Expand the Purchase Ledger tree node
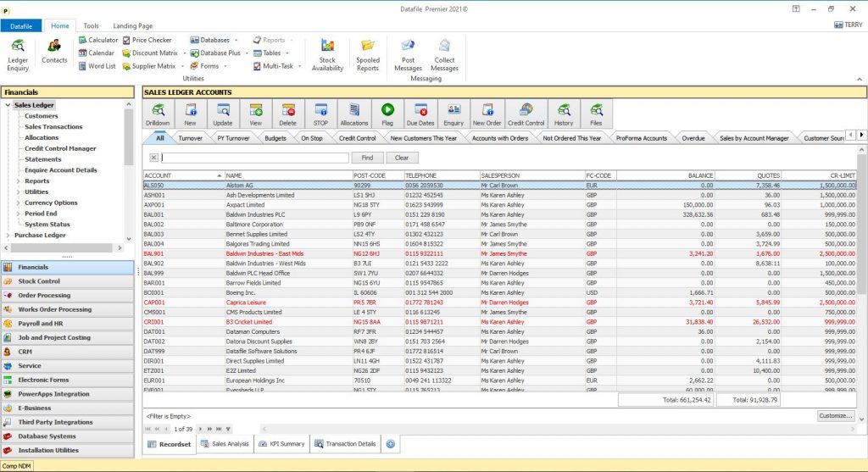The height and width of the screenshot is (472, 868). click(x=8, y=236)
